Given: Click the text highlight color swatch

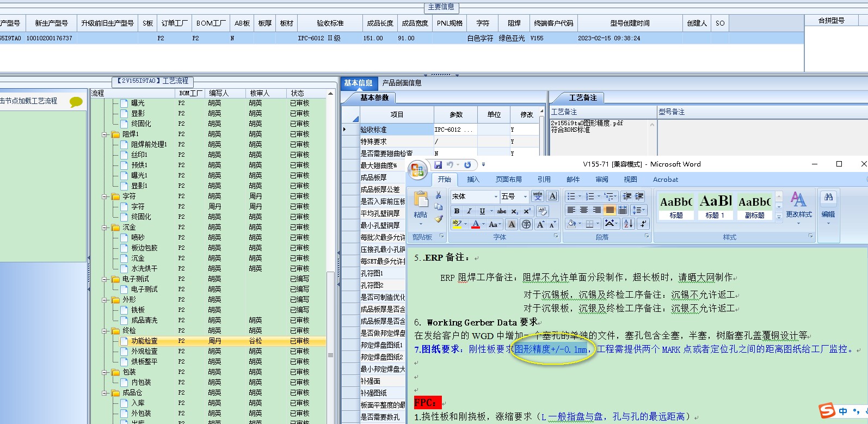Looking at the screenshot, I should click(x=457, y=224).
